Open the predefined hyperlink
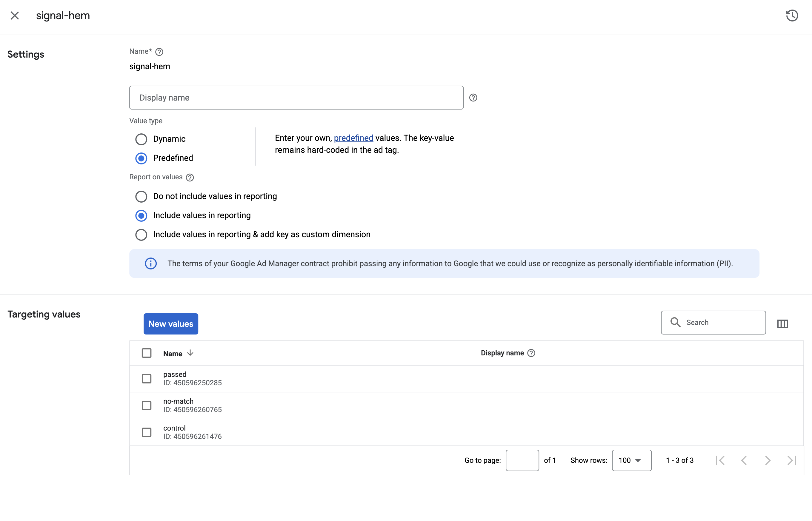This screenshot has width=812, height=521. pos(353,138)
